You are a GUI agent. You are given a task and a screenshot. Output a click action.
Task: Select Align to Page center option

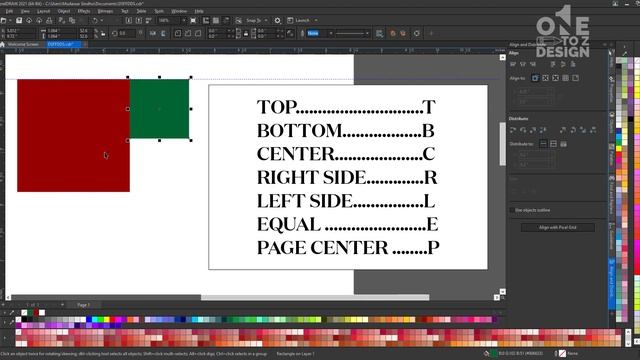[x=556, y=78]
